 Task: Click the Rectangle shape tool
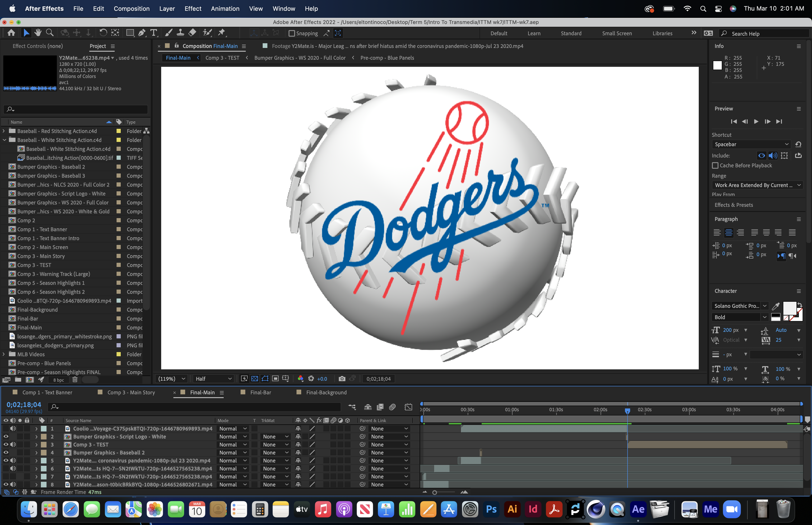[x=130, y=33]
